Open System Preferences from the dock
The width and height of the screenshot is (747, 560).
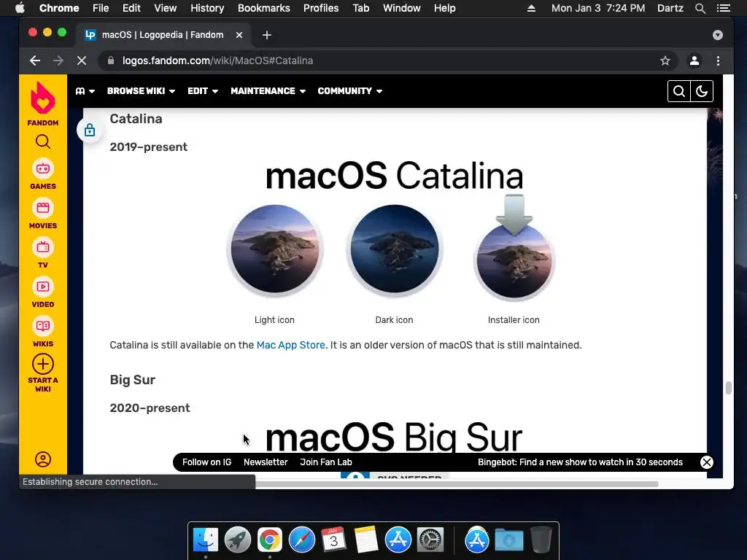point(430,540)
